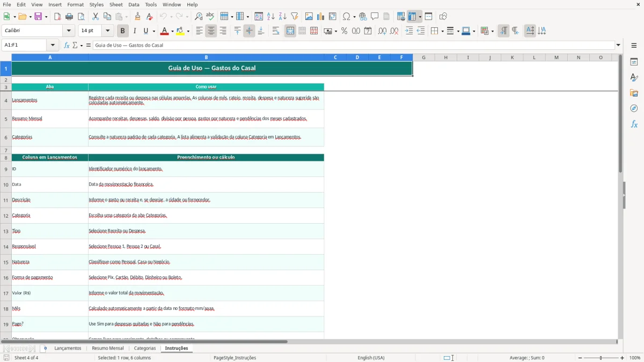Export the sheet directly as PDF

click(x=57, y=17)
